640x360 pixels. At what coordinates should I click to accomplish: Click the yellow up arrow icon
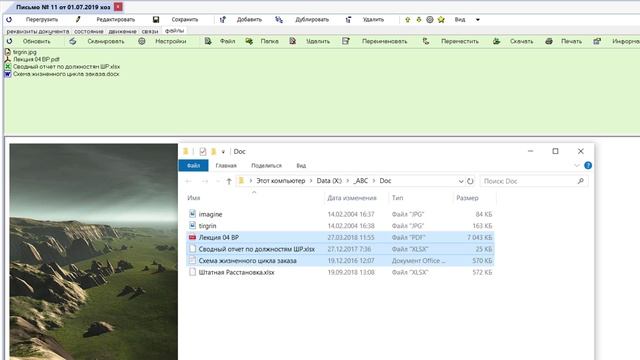pos(407,20)
